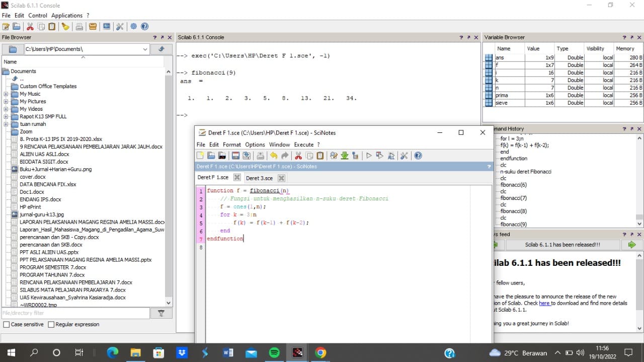The image size is (644, 362).
Task: Open Scilab demonstrations gear icon
Action: click(x=133, y=27)
